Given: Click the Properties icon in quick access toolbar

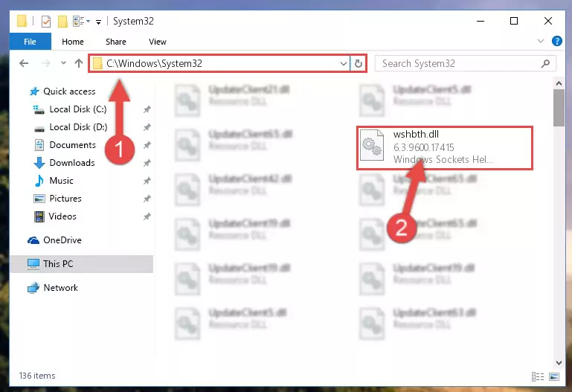Looking at the screenshot, I should tap(46, 22).
